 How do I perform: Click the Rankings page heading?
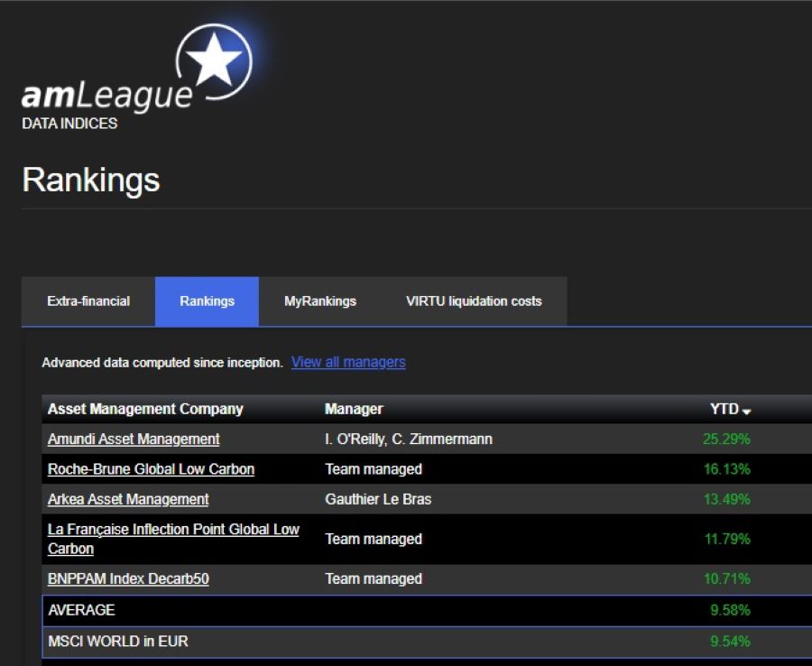[91, 180]
